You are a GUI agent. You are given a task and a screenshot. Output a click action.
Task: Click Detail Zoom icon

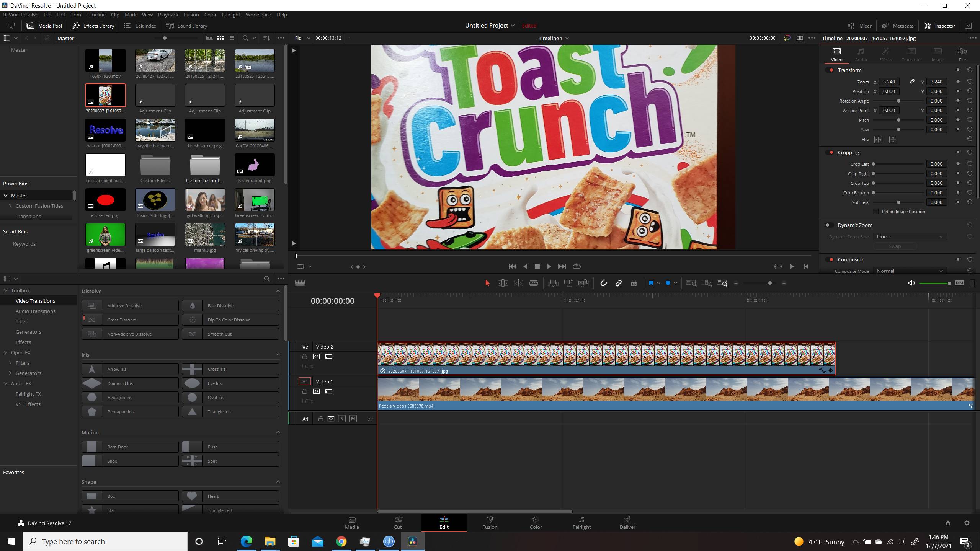point(707,283)
